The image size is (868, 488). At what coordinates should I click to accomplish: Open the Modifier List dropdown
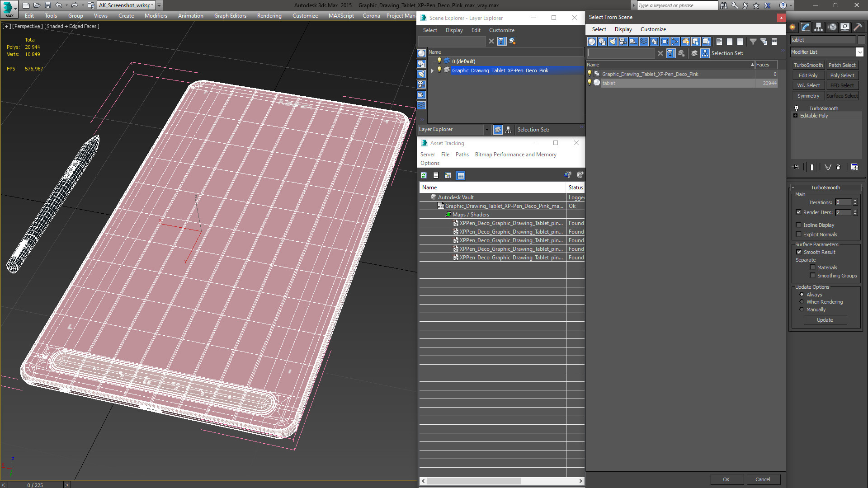coord(859,52)
